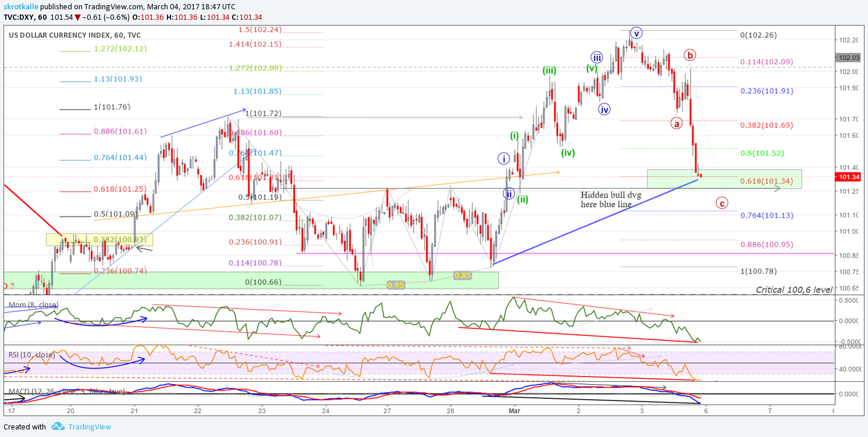868x437 pixels.
Task: Select the red circled wave c label
Action: 722,203
